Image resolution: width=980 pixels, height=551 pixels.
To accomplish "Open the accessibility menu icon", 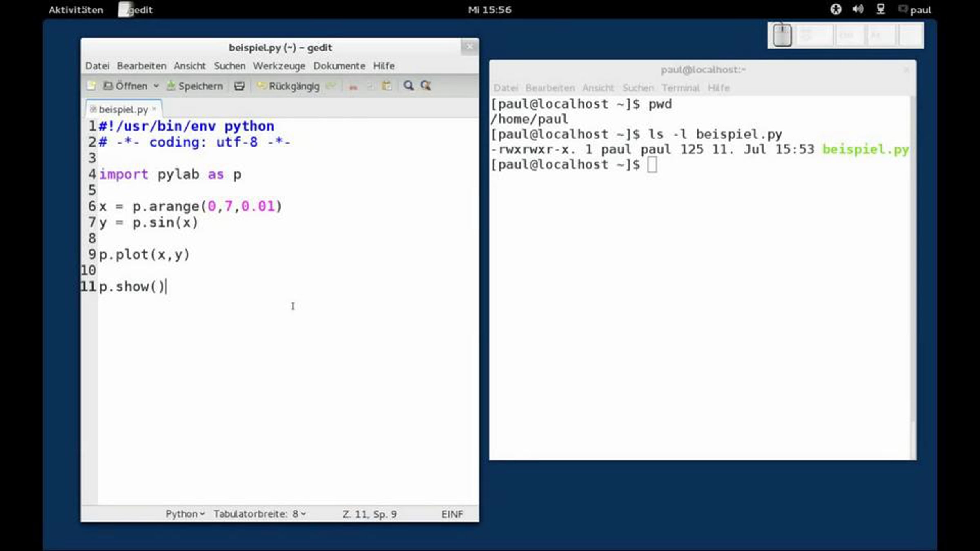I will point(836,9).
